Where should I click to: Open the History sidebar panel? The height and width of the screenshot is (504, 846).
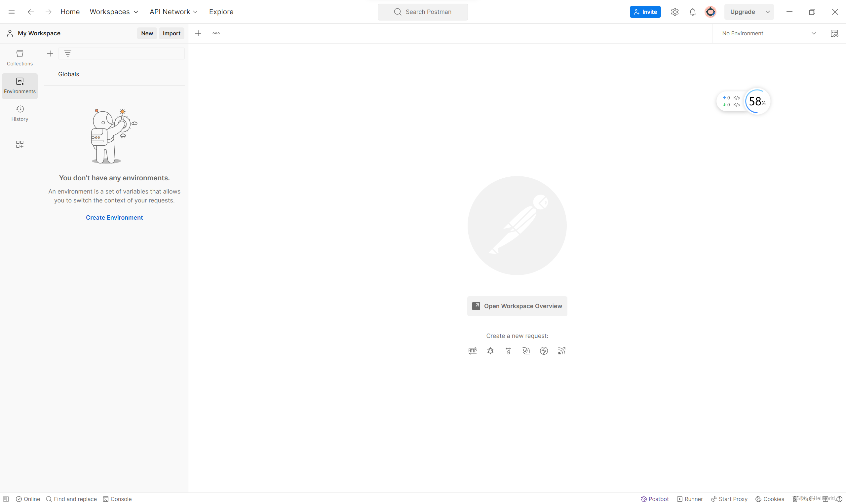[x=20, y=113]
